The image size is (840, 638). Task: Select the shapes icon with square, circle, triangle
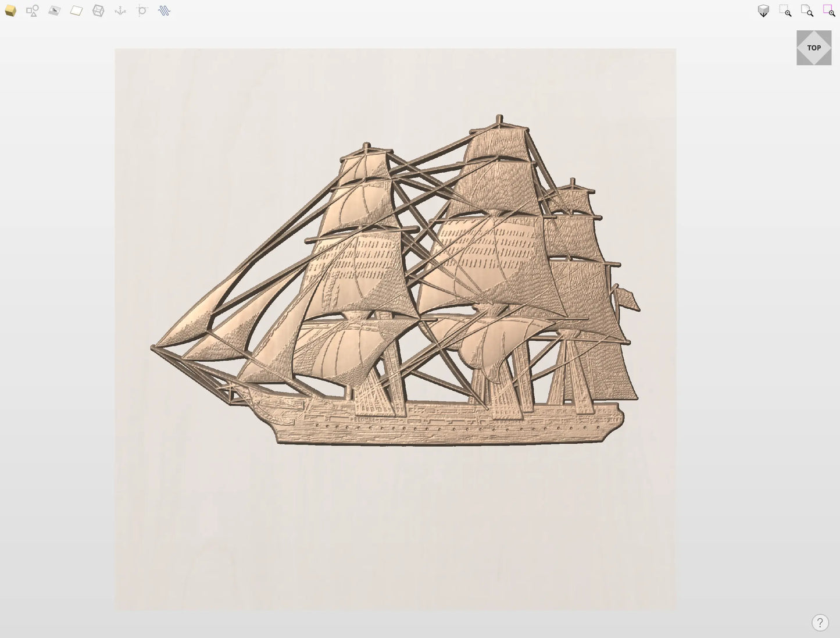(x=33, y=11)
